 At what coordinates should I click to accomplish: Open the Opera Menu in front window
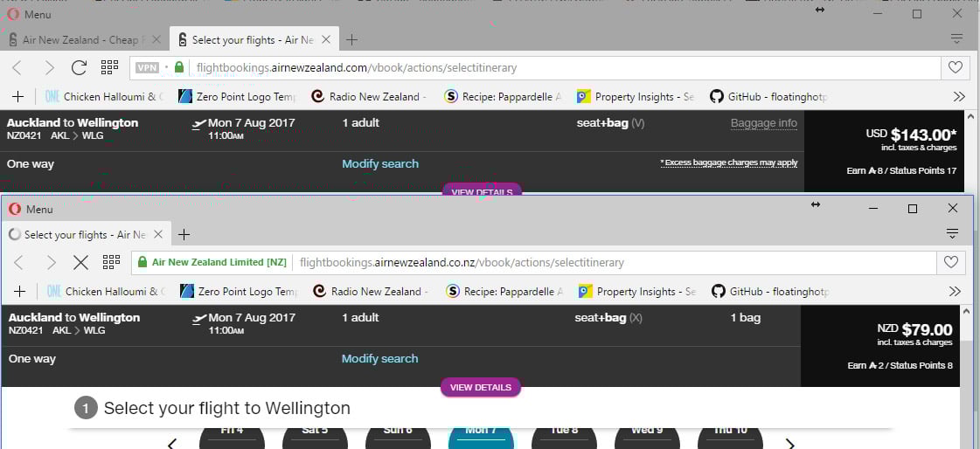pos(31,209)
